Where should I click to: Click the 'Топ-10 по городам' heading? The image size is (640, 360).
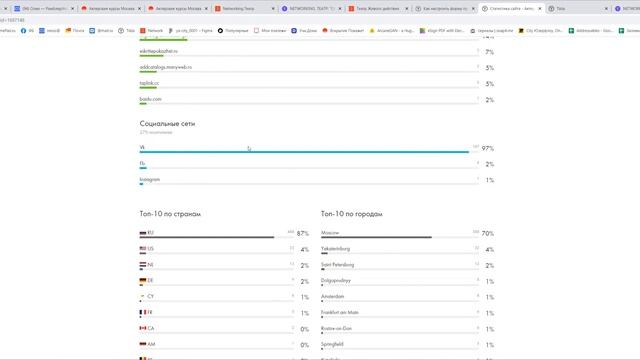351,214
